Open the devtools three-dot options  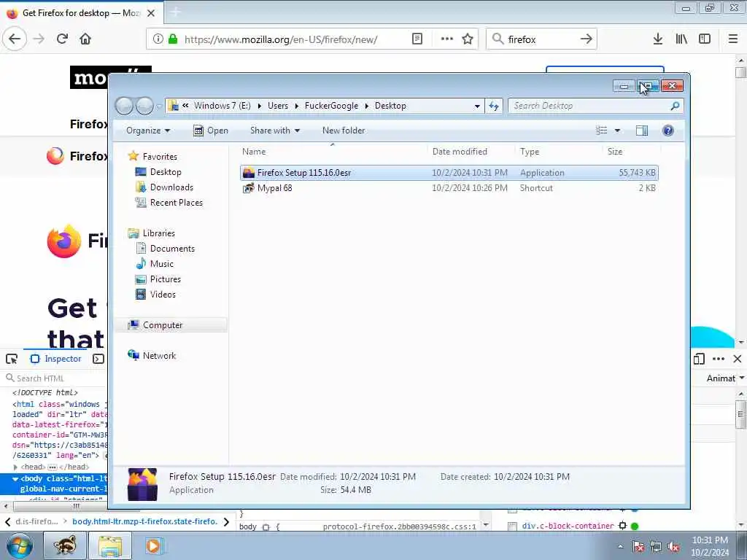tap(719, 359)
